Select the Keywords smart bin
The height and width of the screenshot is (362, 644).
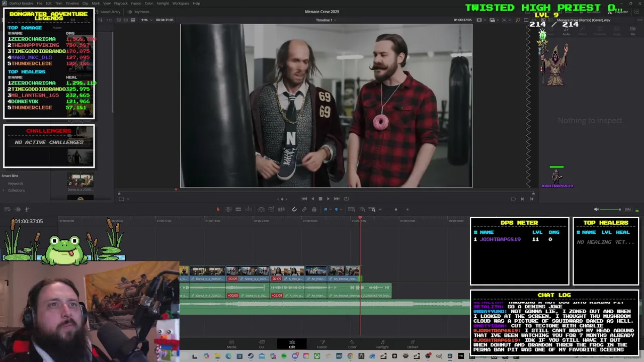point(16,184)
